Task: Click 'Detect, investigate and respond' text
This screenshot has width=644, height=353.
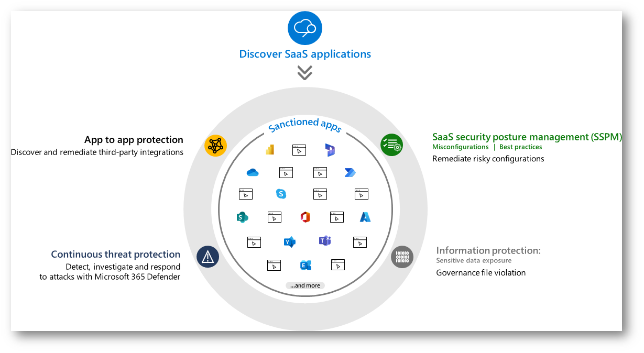Action: (x=123, y=267)
